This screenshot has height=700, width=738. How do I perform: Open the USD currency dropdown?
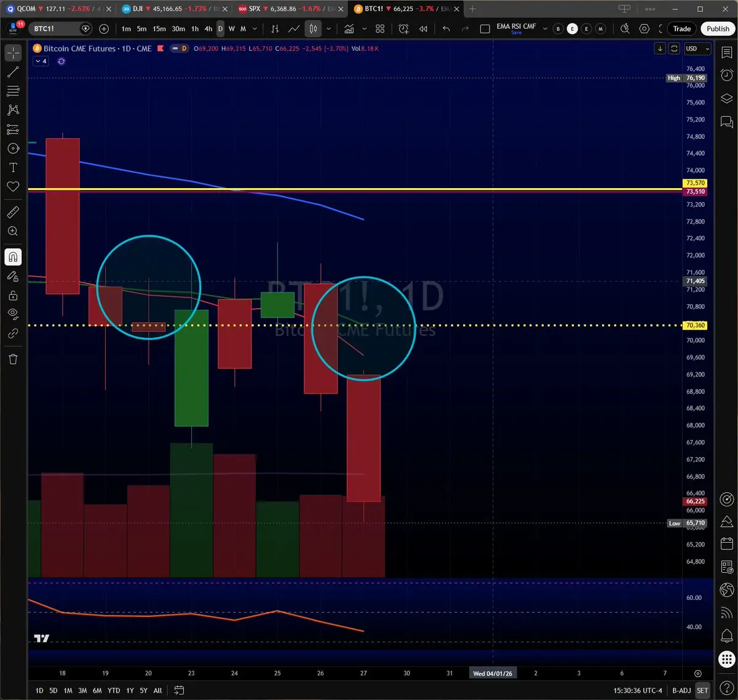(697, 49)
